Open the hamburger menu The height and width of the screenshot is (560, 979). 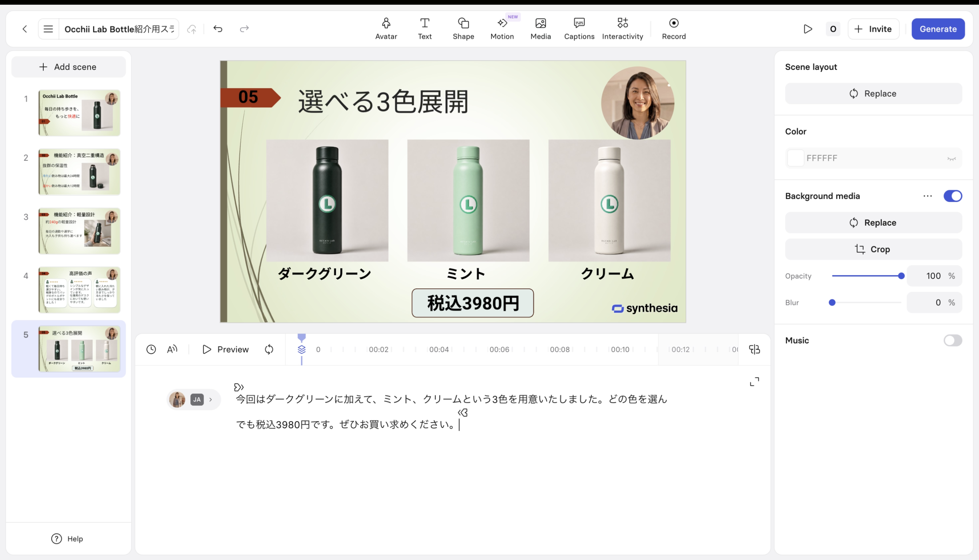point(48,29)
